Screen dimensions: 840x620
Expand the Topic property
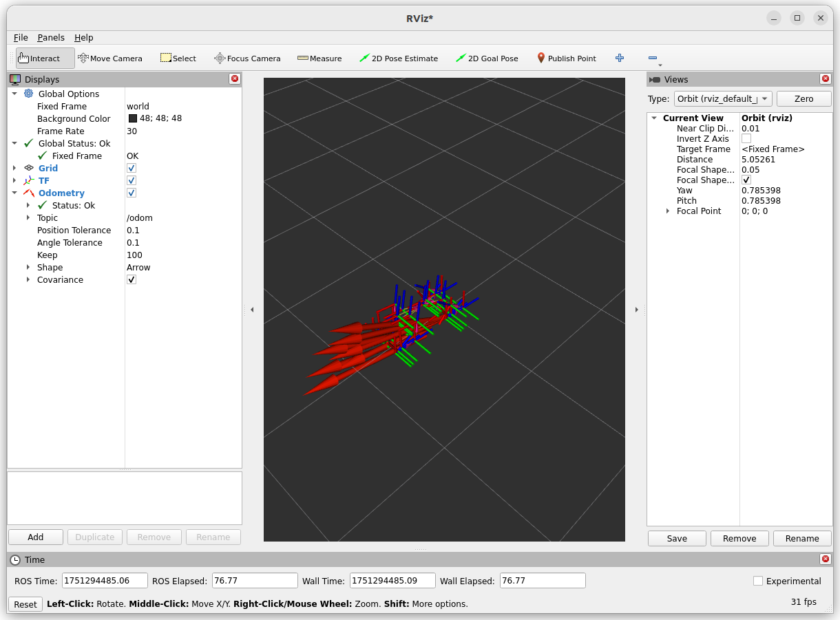coord(28,217)
